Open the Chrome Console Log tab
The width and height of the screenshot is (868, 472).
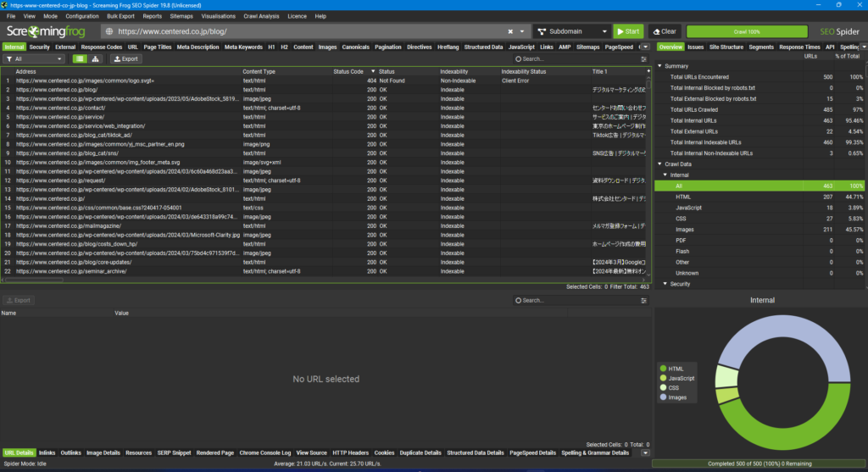tap(265, 453)
